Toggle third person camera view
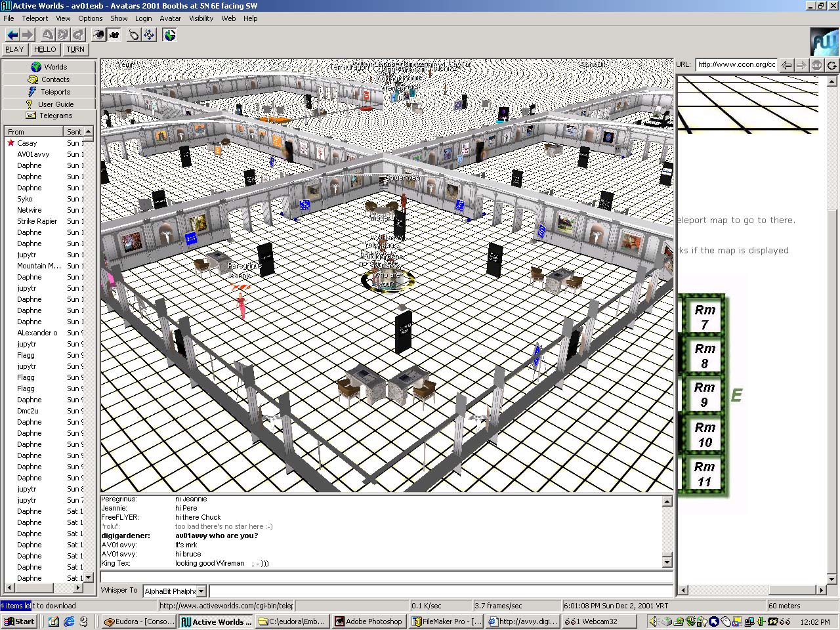The width and height of the screenshot is (840, 630). tap(114, 35)
